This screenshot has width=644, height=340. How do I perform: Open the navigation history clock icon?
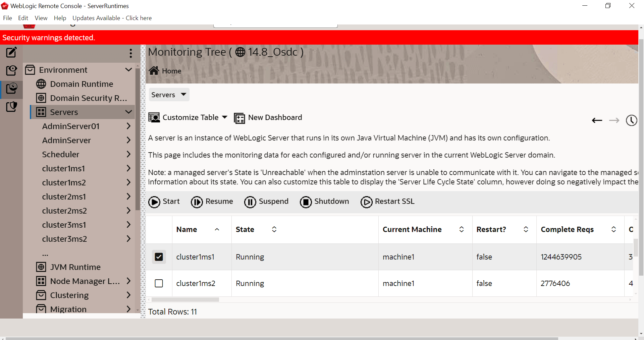(632, 120)
